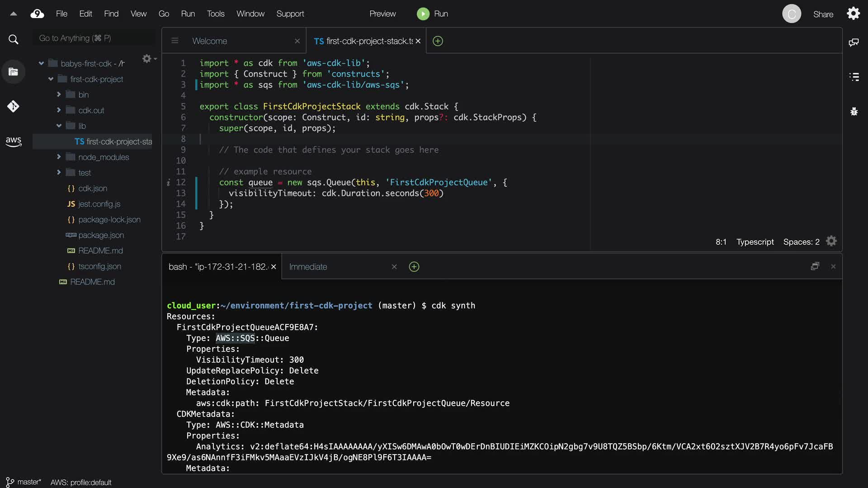Switch to the Immediate tab
868x488 pixels.
click(308, 267)
